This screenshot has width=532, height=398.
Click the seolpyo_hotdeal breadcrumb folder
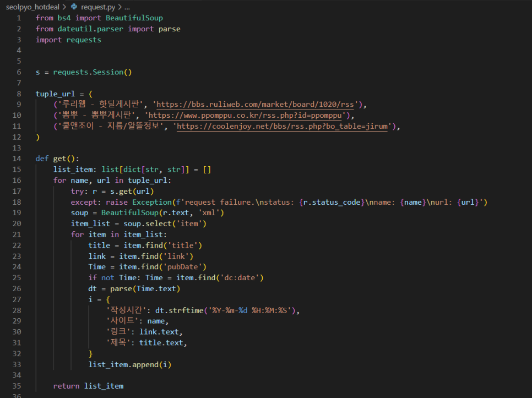(x=32, y=7)
